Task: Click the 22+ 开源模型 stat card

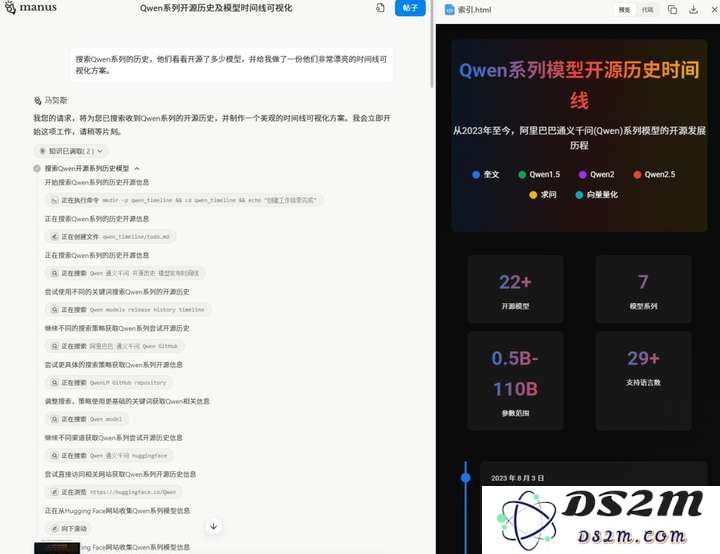Action: pos(515,289)
